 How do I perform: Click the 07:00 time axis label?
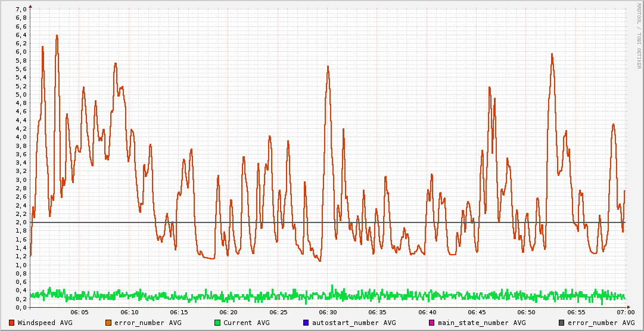[x=625, y=312]
